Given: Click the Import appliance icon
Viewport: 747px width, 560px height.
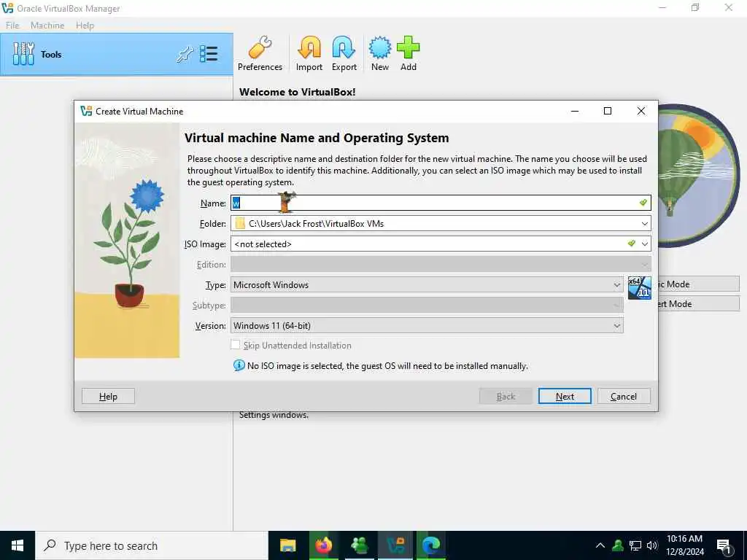Looking at the screenshot, I should (309, 53).
